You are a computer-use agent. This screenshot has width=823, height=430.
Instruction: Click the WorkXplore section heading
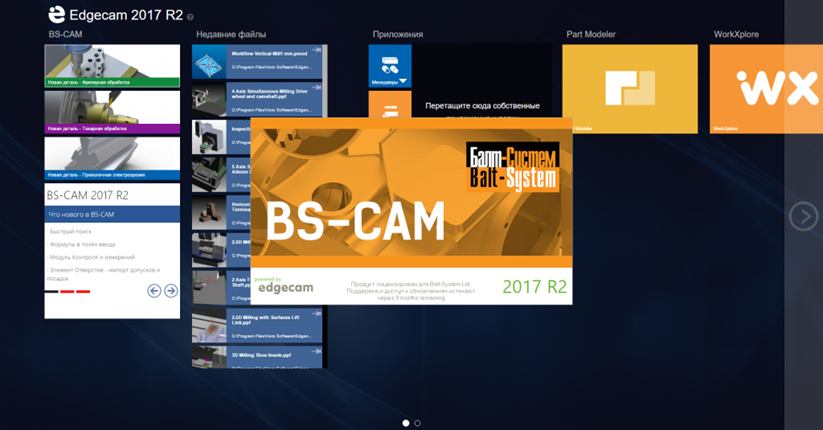pyautogui.click(x=736, y=34)
